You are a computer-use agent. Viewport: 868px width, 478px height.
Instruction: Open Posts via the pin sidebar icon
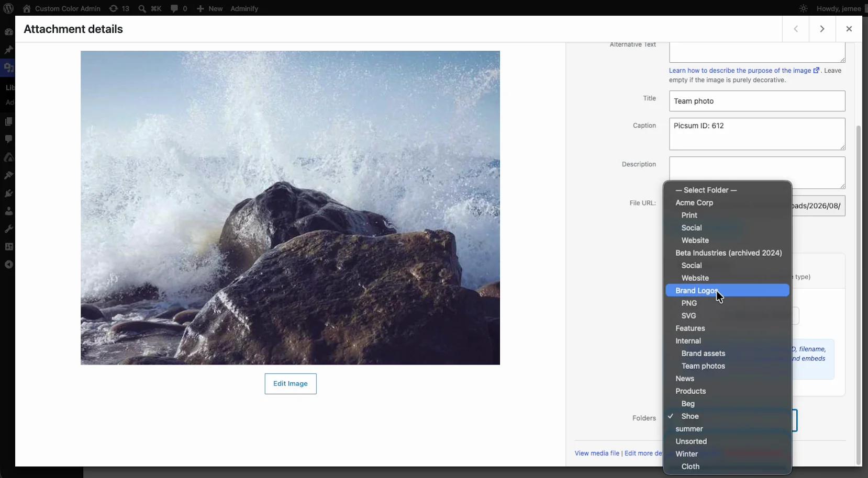point(8,50)
